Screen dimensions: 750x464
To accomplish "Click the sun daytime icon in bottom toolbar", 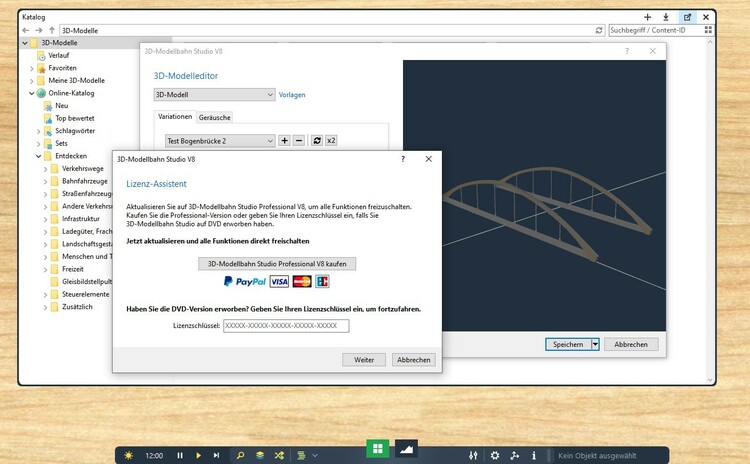I will (x=128, y=455).
